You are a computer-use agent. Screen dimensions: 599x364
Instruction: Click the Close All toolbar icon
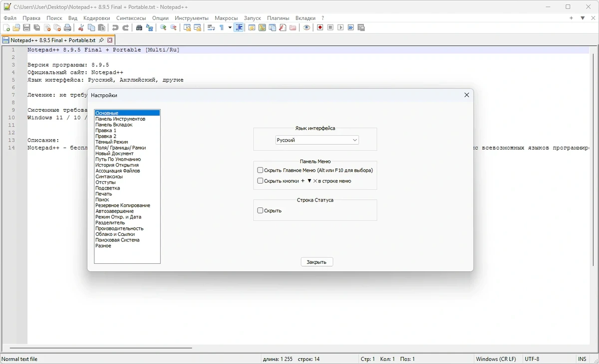[57, 28]
